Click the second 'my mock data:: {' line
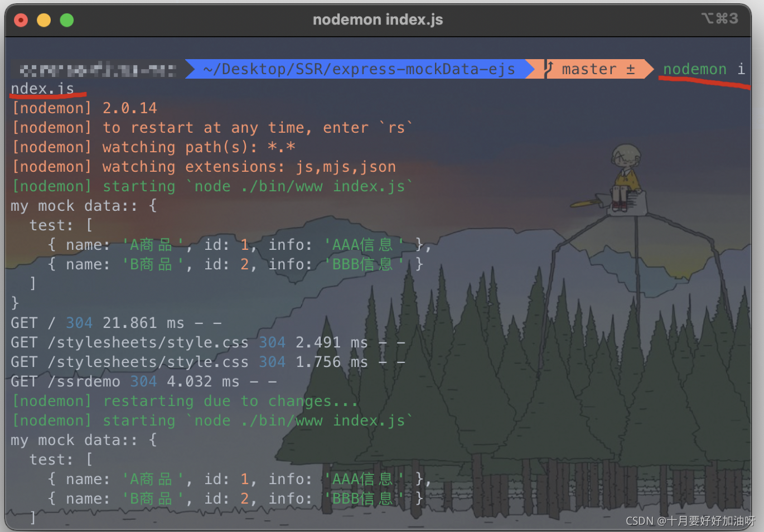The height and width of the screenshot is (532, 764). [84, 440]
